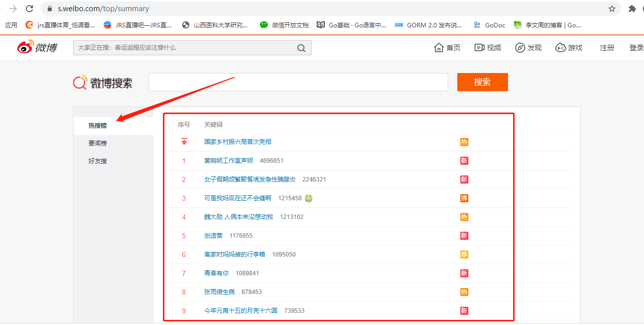
Task: Open 创造营 topic
Action: point(213,236)
